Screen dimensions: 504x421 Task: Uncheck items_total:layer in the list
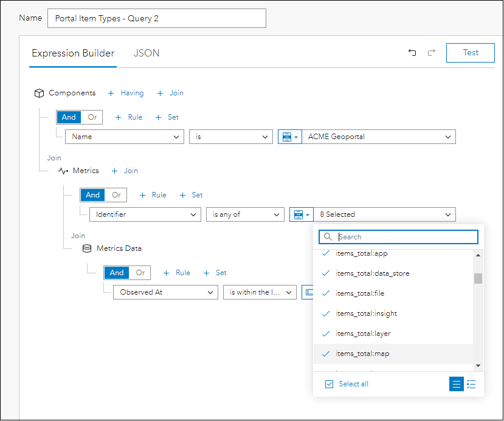(326, 334)
